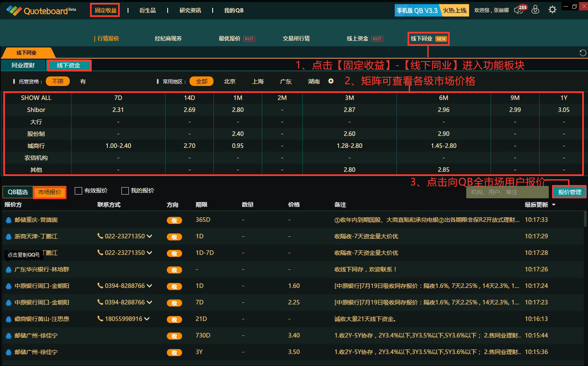Open the region settings gear next to 湖南
The height and width of the screenshot is (366, 588).
[331, 81]
